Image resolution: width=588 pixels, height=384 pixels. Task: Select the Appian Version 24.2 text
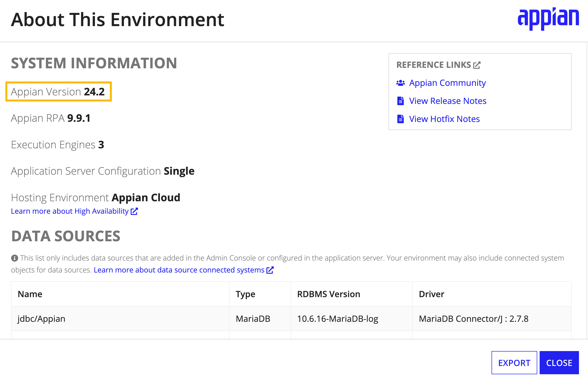[58, 91]
